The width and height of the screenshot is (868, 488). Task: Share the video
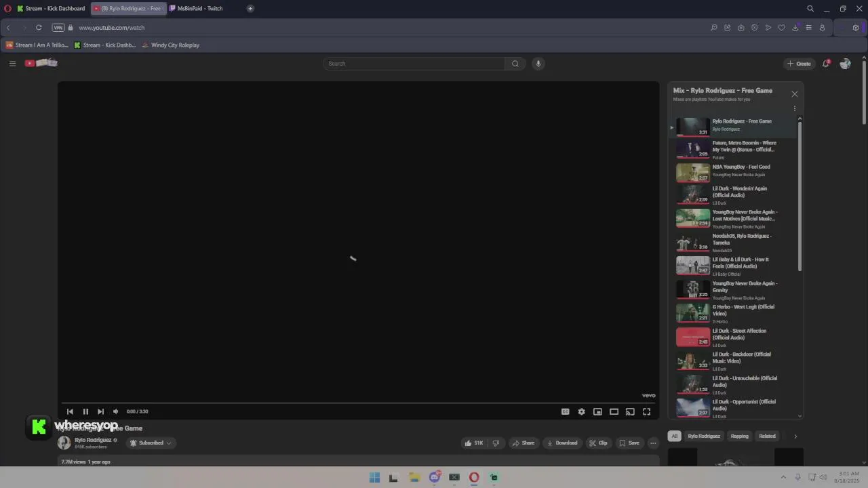click(524, 443)
